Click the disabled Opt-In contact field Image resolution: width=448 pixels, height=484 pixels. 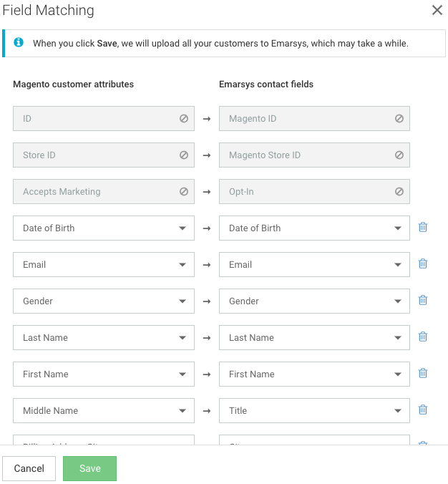[x=314, y=191]
